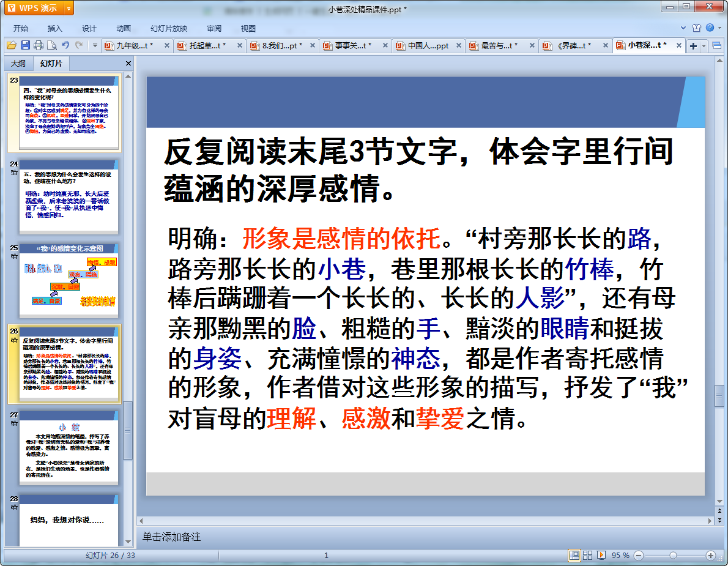728x566 pixels.
Task: Redo the last undone action
Action: point(79,45)
